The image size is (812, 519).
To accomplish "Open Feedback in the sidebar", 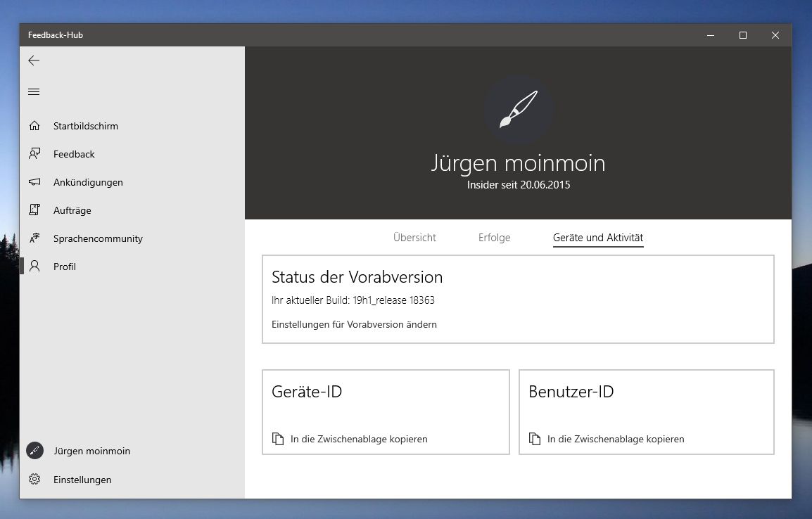I will pos(132,154).
